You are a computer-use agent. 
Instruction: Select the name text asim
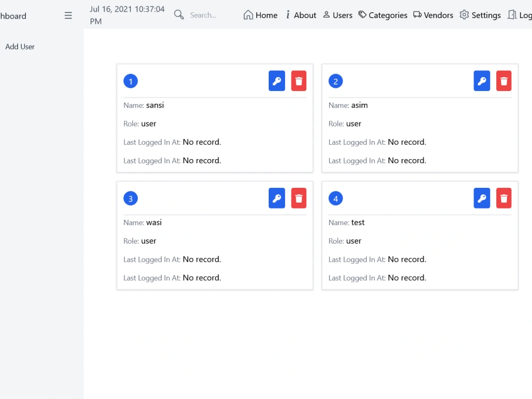pyautogui.click(x=360, y=105)
